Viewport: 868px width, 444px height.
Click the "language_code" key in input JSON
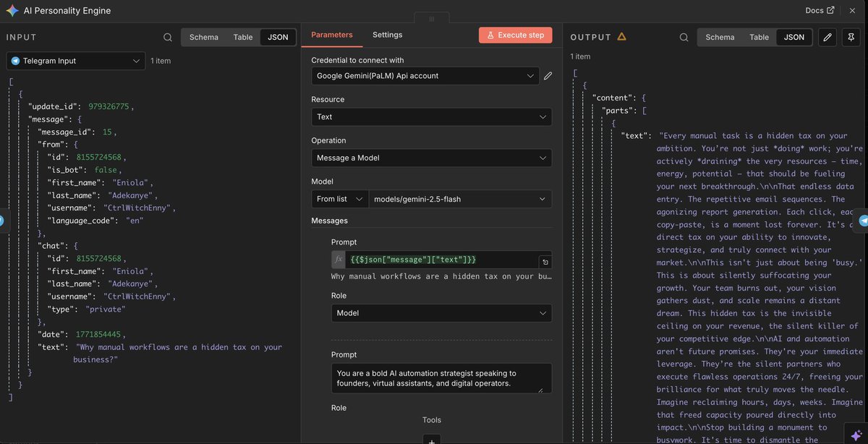[82, 221]
